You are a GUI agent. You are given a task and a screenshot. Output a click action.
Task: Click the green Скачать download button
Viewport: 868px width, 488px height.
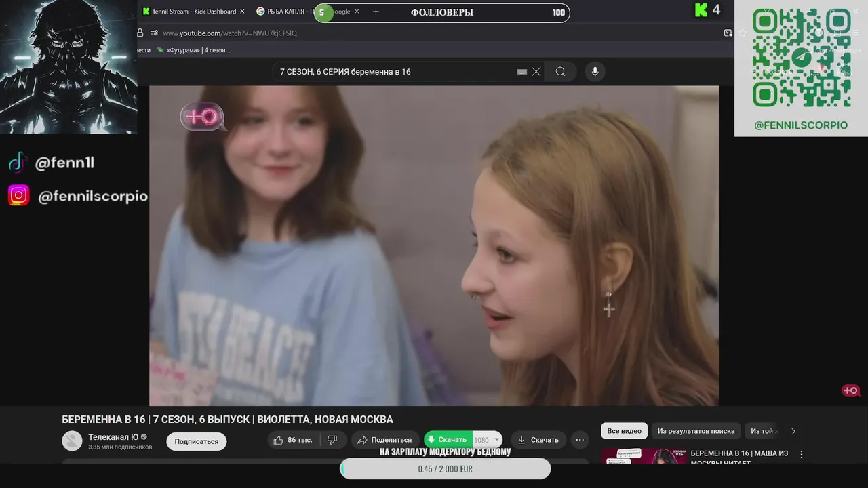(447, 439)
